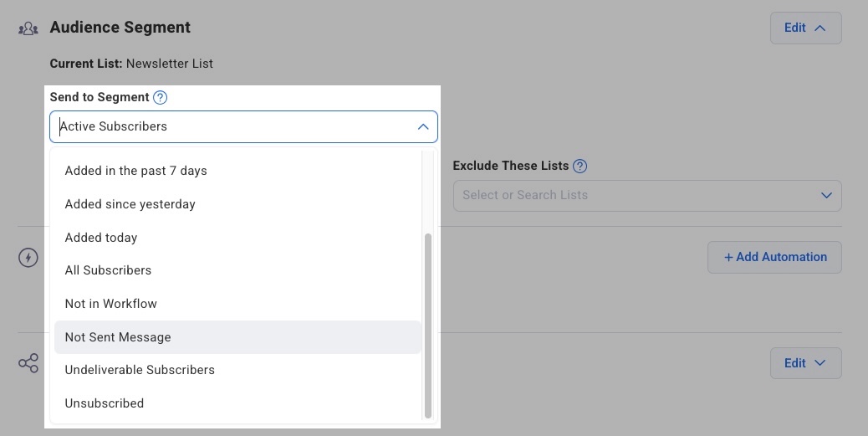Screen dimensions: 868x436
Task: Click the segment dropdown list scrollbar
Action: [x=428, y=325]
